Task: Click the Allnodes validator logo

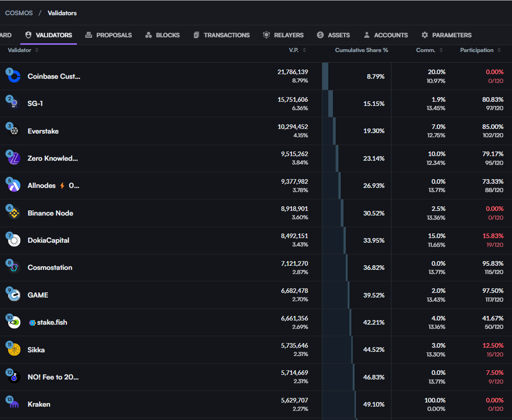Action: (14, 186)
